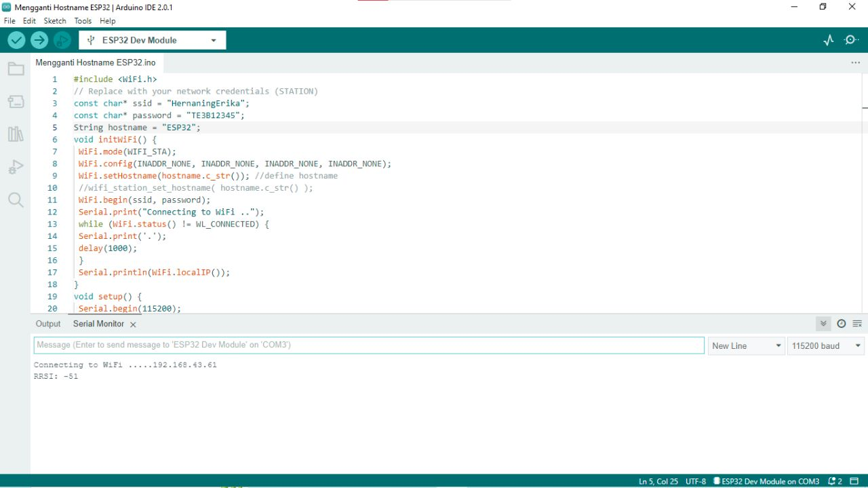This screenshot has height=488, width=868.
Task: Click the void setup() code line
Action: pyautogui.click(x=108, y=297)
